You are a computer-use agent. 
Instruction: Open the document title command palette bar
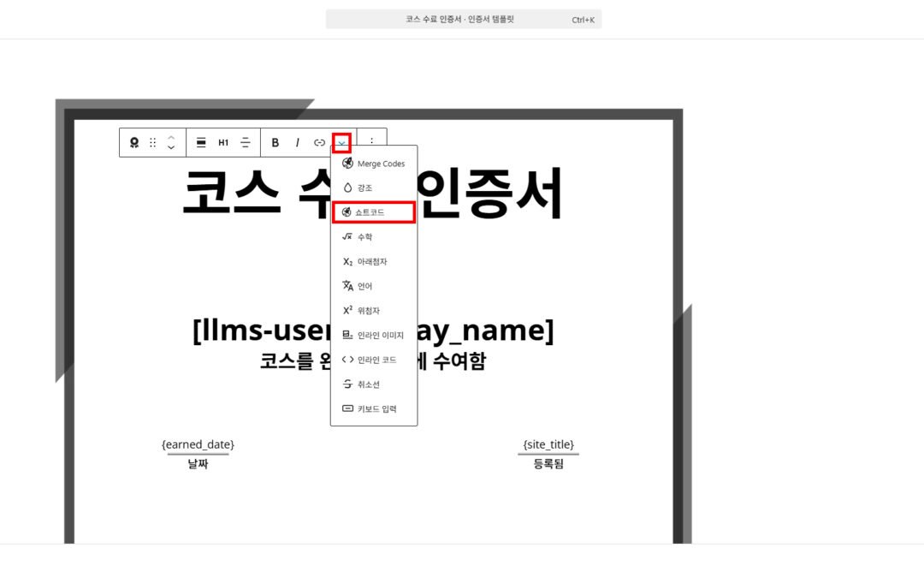click(x=464, y=20)
